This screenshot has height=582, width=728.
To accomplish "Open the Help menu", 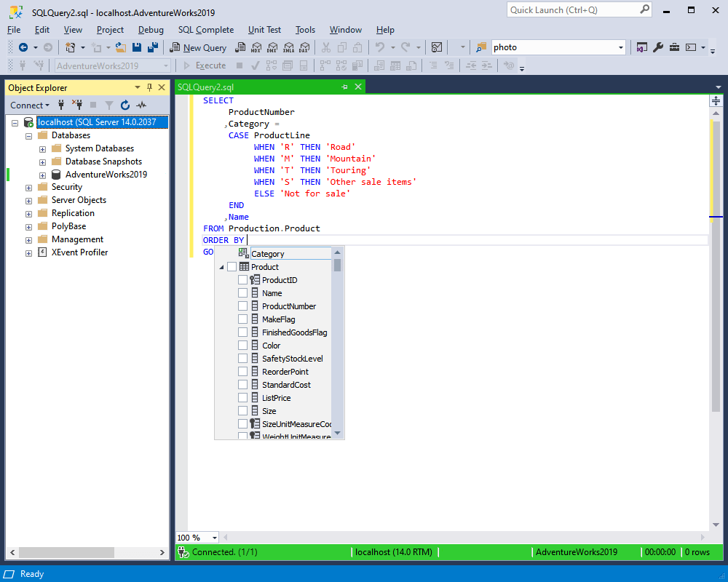I will 385,30.
